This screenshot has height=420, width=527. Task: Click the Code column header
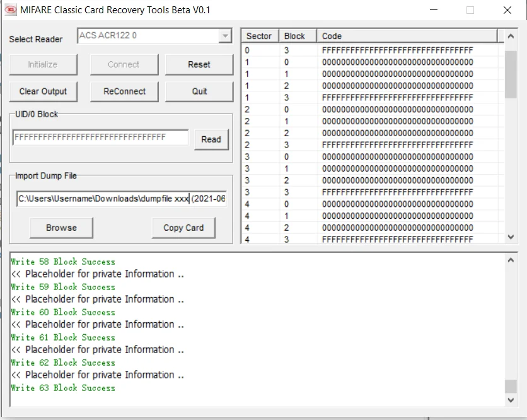tap(407, 36)
